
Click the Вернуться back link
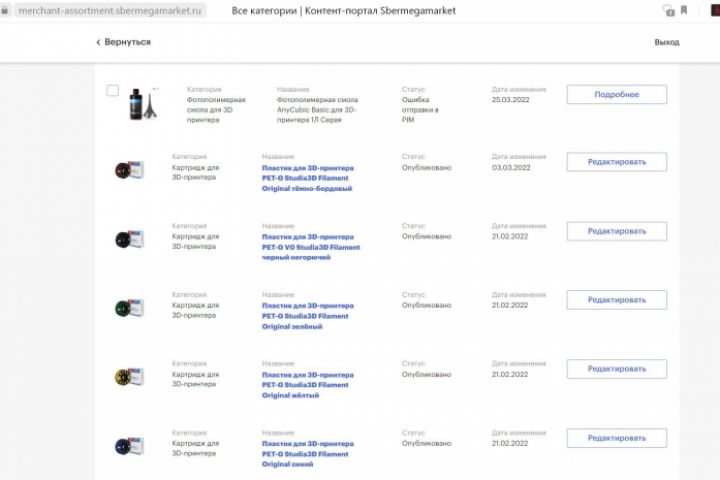[x=127, y=42]
